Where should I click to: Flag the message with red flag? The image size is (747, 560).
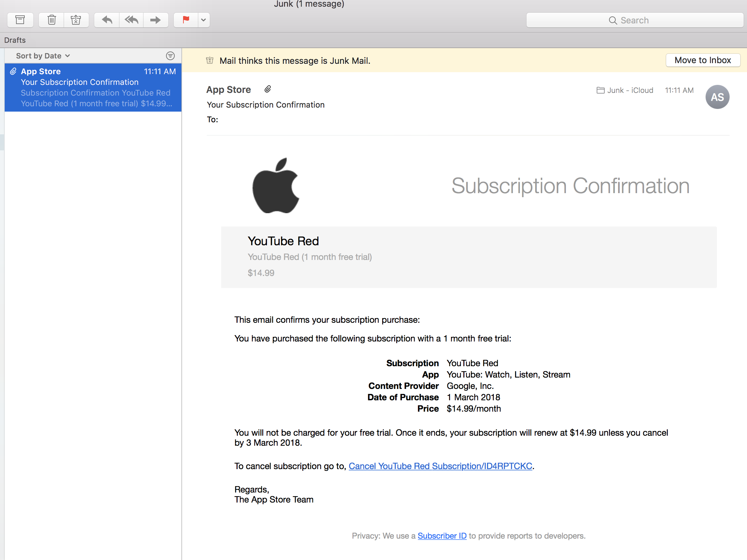coord(186,20)
